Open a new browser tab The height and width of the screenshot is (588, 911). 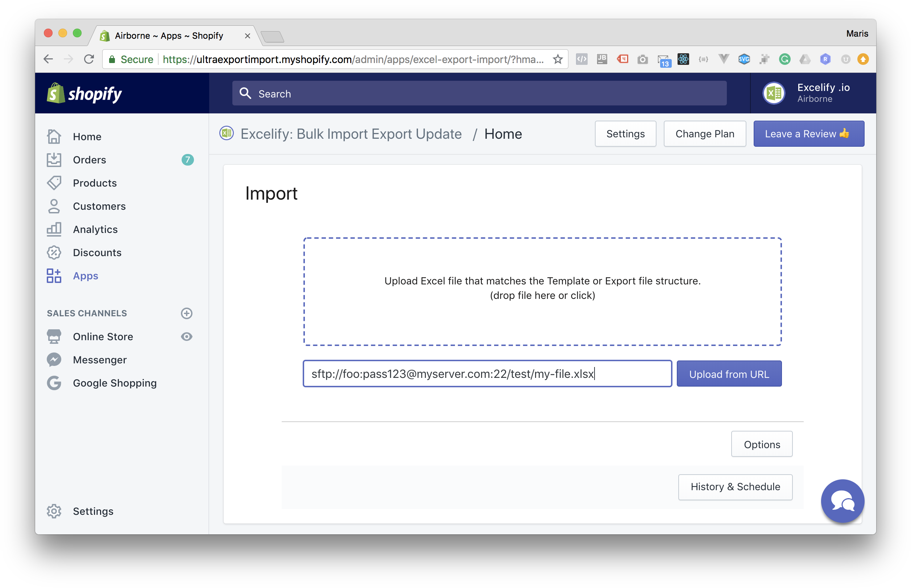(x=272, y=36)
